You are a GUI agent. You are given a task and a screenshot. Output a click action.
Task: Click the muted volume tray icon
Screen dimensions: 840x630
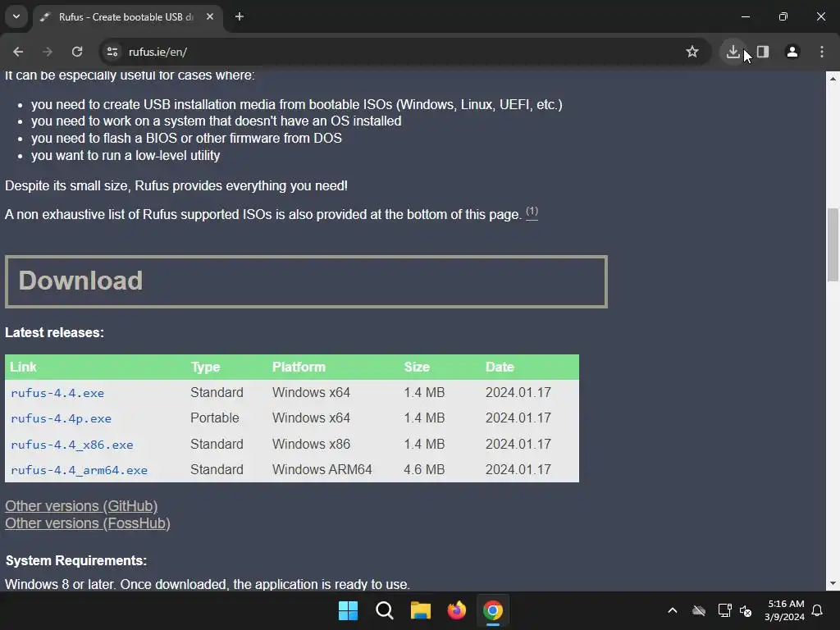tap(746, 610)
